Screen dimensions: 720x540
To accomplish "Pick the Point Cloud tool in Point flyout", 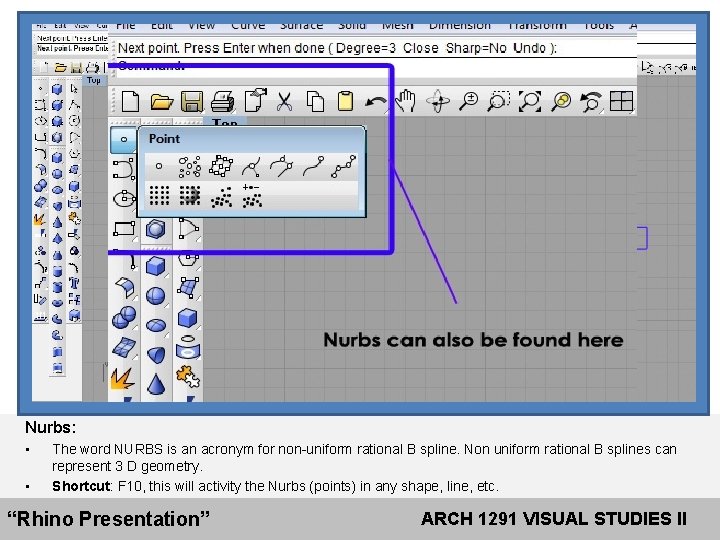I will click(x=221, y=166).
